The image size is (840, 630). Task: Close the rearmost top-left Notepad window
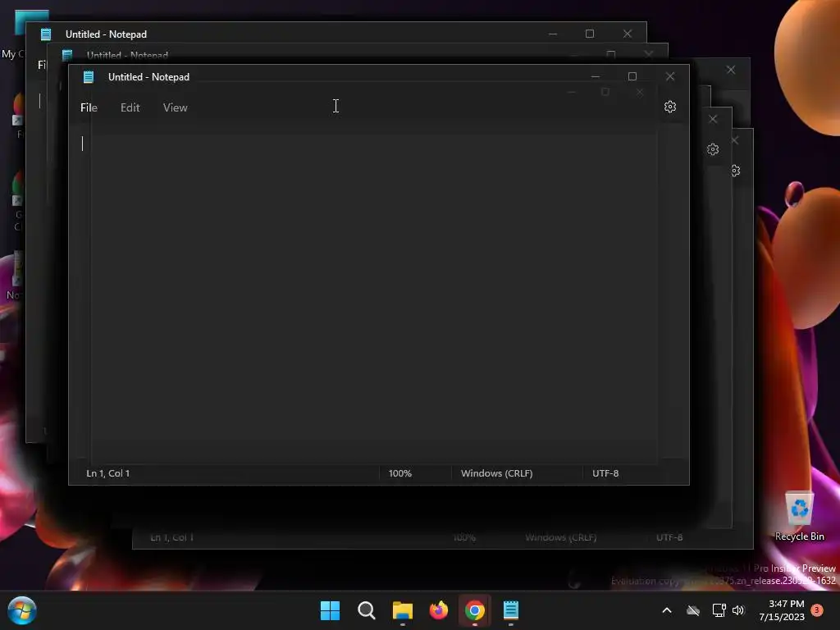[628, 34]
